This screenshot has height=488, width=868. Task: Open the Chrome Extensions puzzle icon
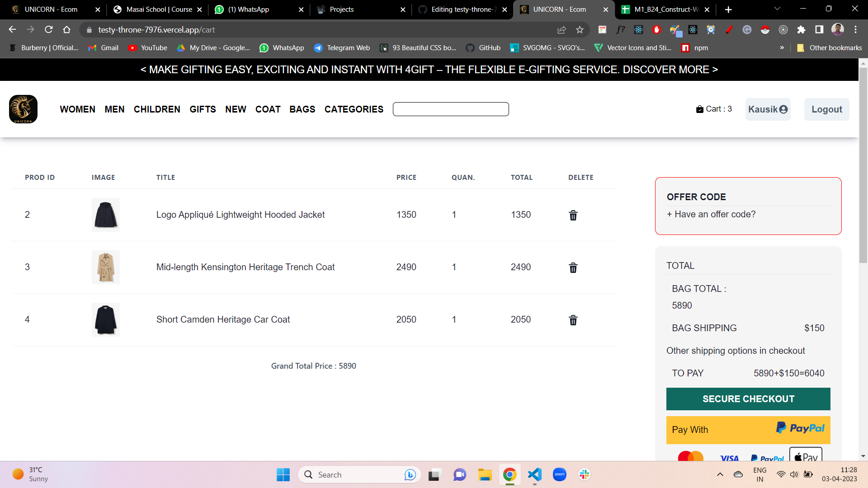pos(802,30)
